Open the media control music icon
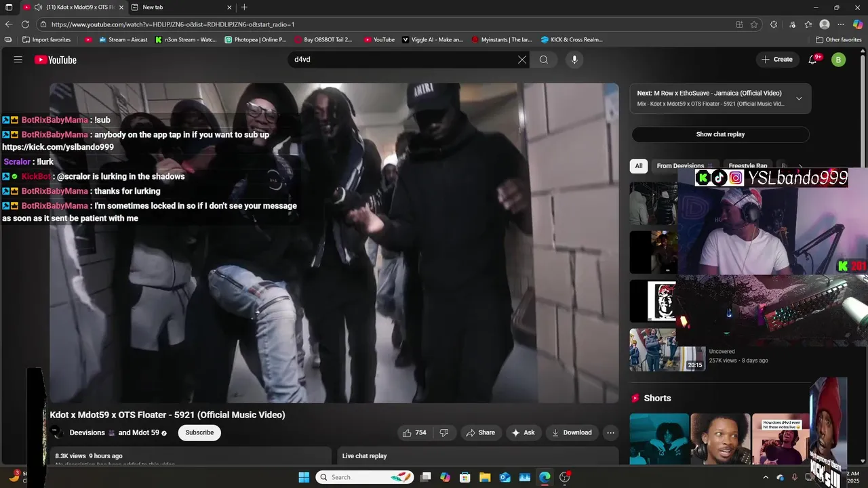The image size is (868, 488). tap(792, 24)
